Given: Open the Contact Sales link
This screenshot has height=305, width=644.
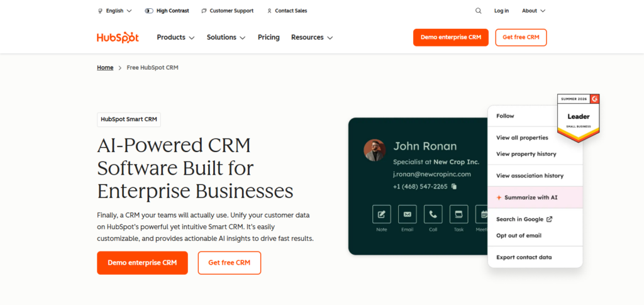Looking at the screenshot, I should tap(287, 11).
